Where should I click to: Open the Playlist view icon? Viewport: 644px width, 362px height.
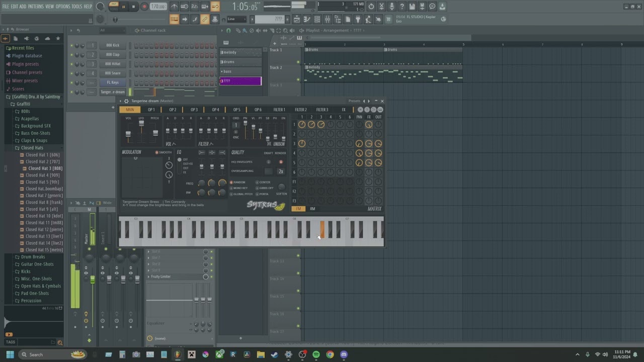click(x=297, y=19)
